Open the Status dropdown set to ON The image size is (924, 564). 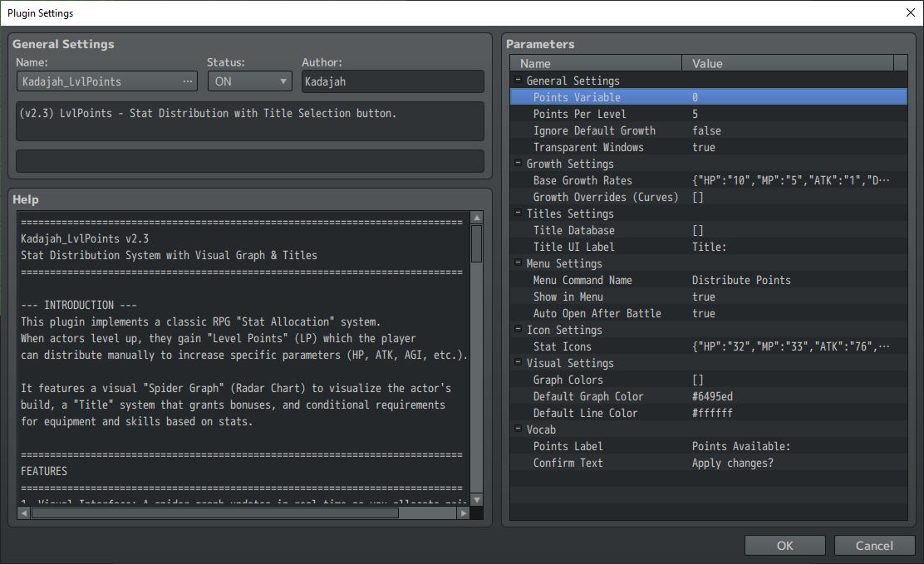pyautogui.click(x=249, y=81)
